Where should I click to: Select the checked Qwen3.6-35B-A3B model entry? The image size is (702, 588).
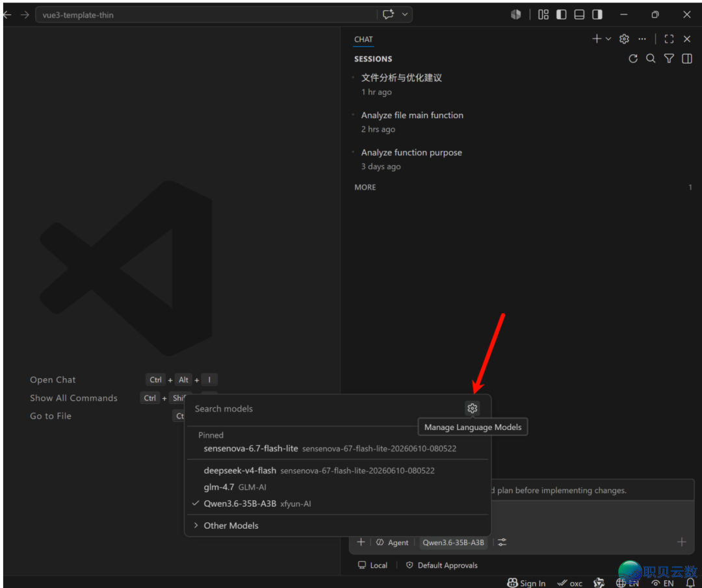tap(337, 504)
